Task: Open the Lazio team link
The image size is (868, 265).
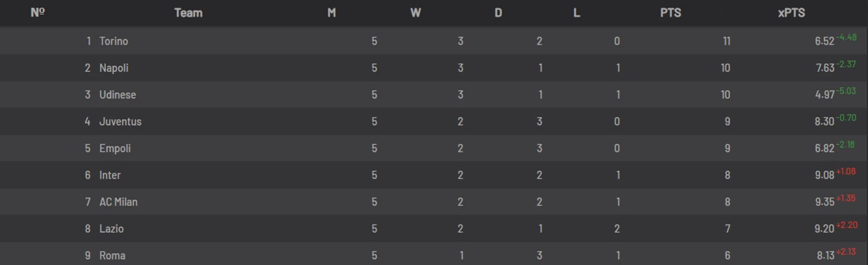Action: pyautogui.click(x=111, y=229)
